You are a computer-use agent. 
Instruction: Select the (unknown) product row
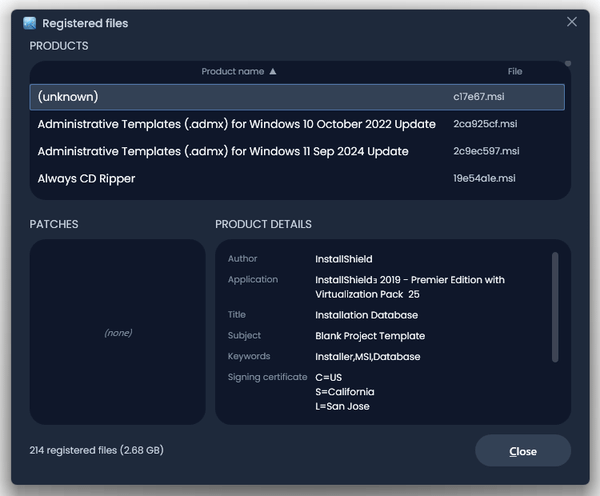[x=297, y=97]
